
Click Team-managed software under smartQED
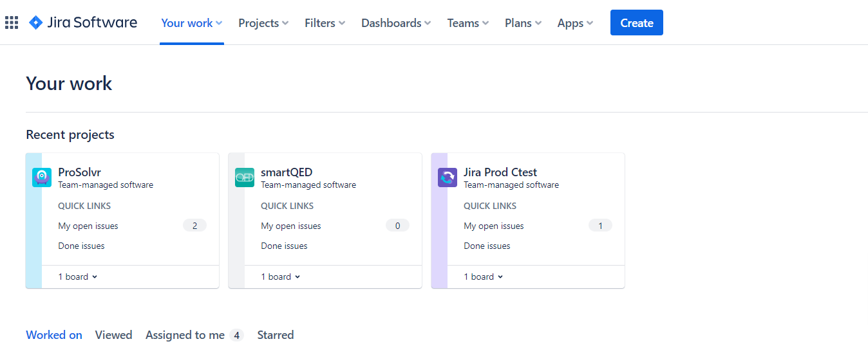(x=308, y=185)
